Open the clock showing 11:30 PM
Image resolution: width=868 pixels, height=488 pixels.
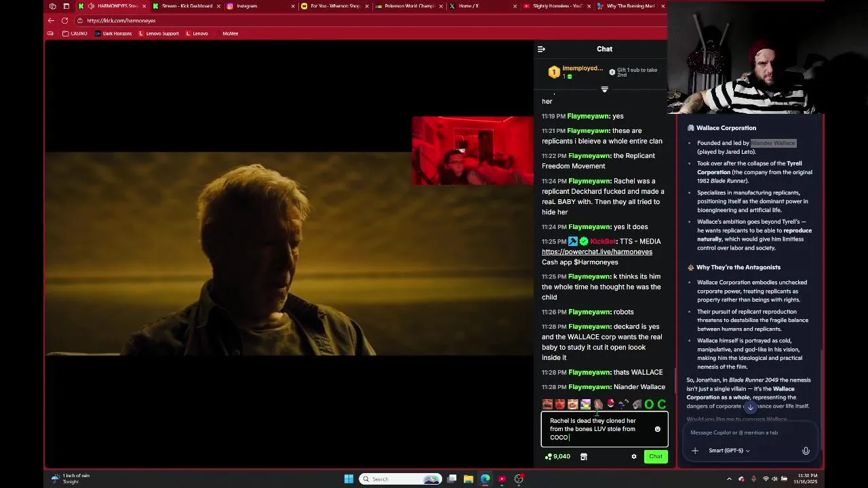tap(807, 479)
